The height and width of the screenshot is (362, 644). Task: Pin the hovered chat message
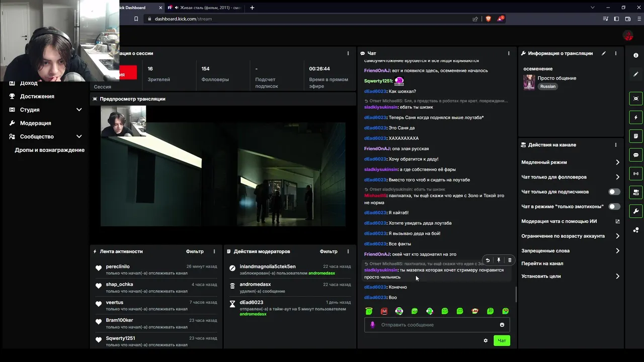click(x=499, y=260)
